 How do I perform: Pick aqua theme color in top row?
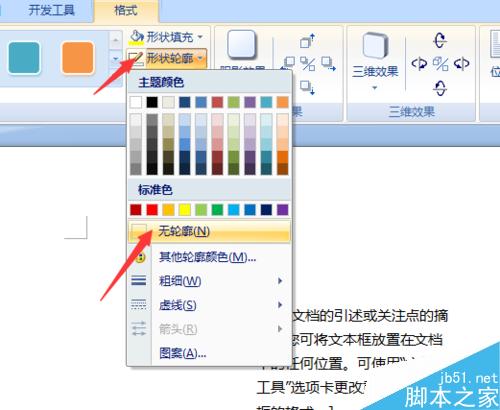[266, 102]
